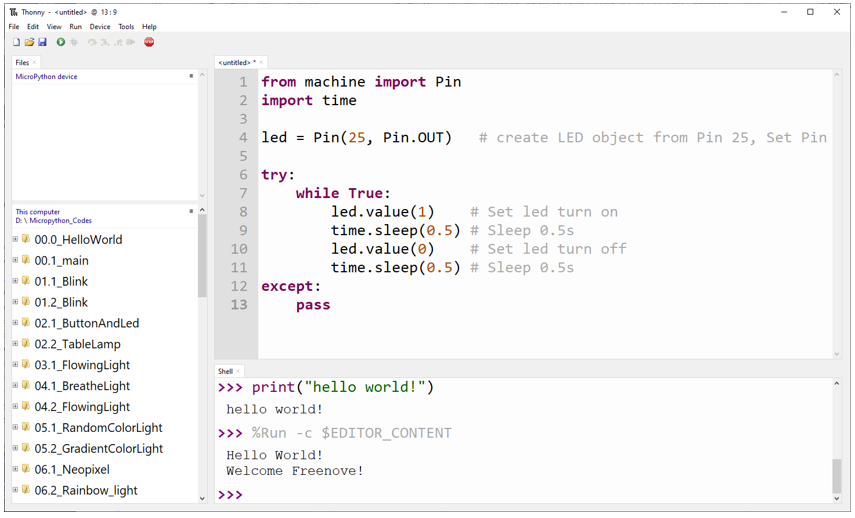
Task: Open the File menu
Action: (14, 27)
